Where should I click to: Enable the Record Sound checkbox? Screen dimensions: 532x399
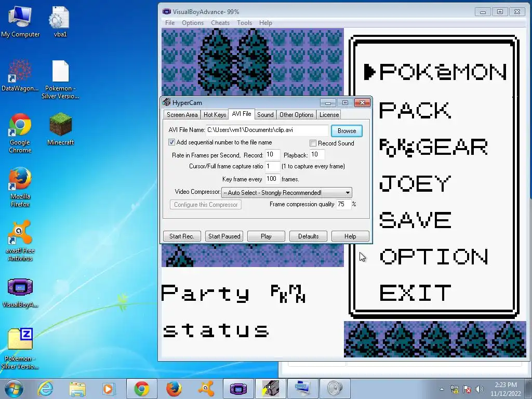pyautogui.click(x=313, y=143)
